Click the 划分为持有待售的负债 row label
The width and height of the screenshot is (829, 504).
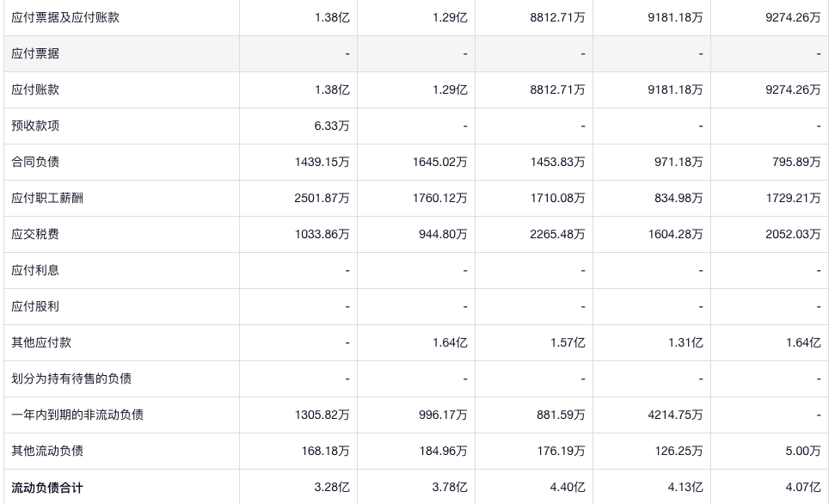point(71,378)
